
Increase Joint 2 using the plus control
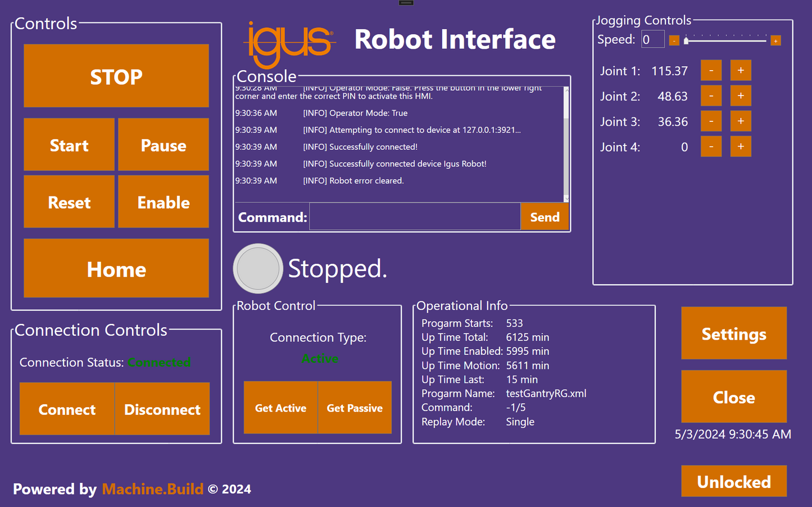(740, 95)
